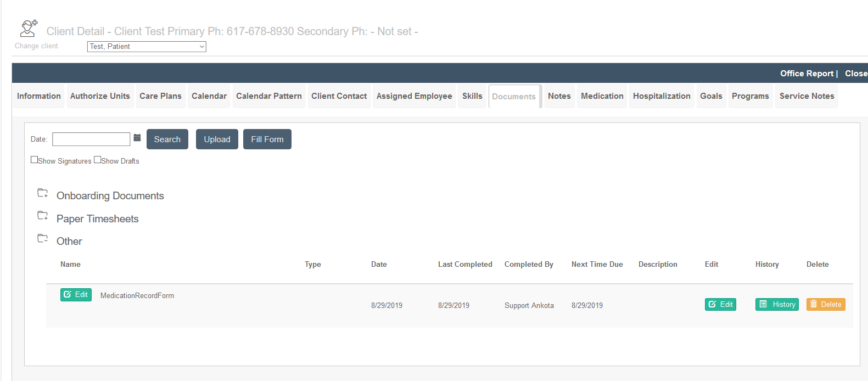
Task: Select the Documents tab
Action: coord(514,97)
